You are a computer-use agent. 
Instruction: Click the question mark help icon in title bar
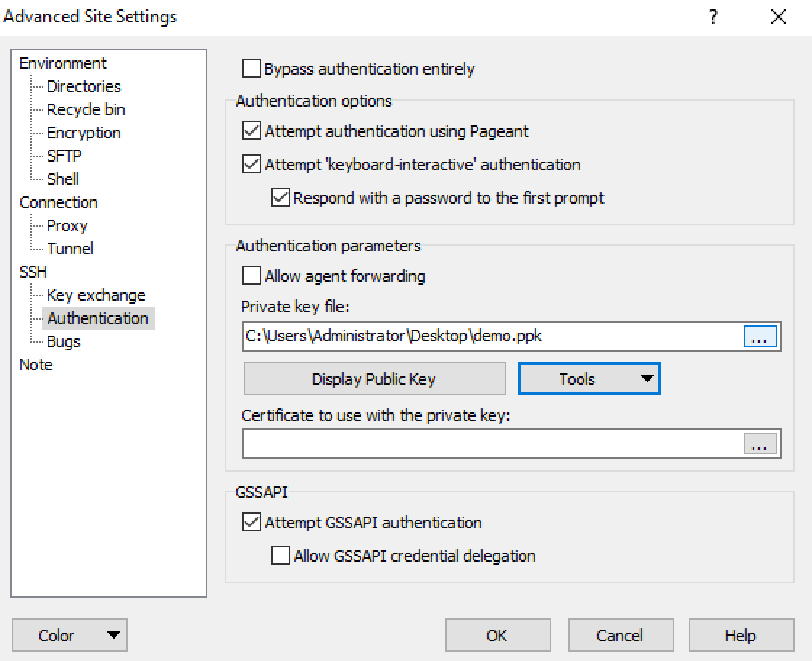tap(713, 17)
